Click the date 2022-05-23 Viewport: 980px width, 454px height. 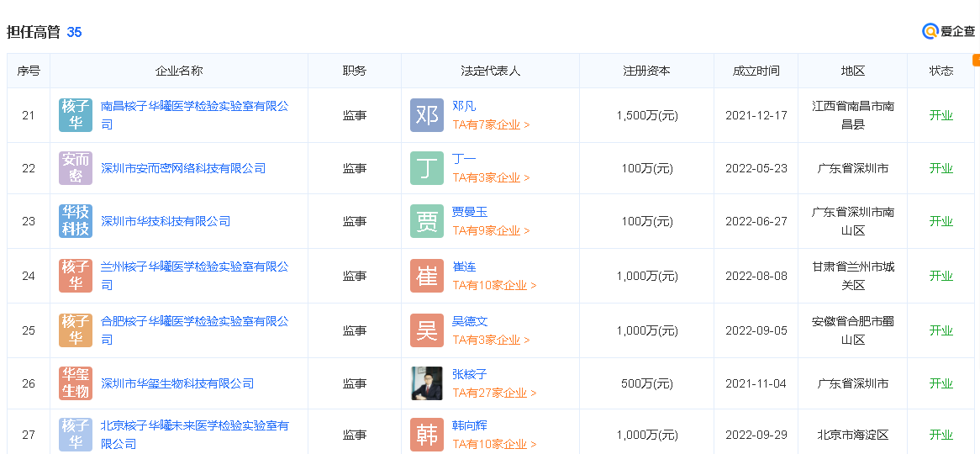coord(756,168)
